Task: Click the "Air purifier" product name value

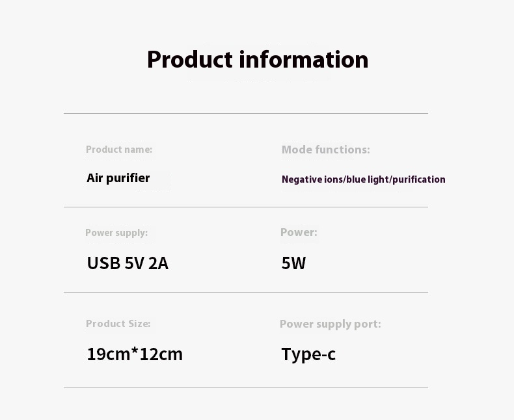Action: (118, 178)
